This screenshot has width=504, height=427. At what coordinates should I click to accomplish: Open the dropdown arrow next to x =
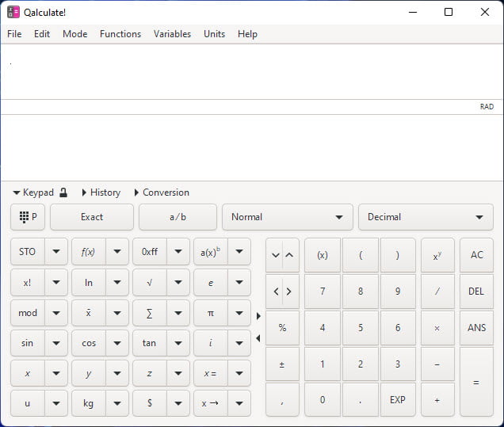click(239, 373)
